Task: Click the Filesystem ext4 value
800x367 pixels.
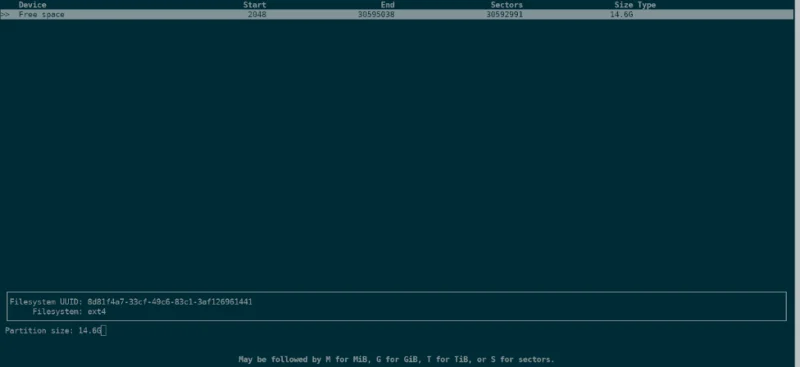Action: point(96,311)
